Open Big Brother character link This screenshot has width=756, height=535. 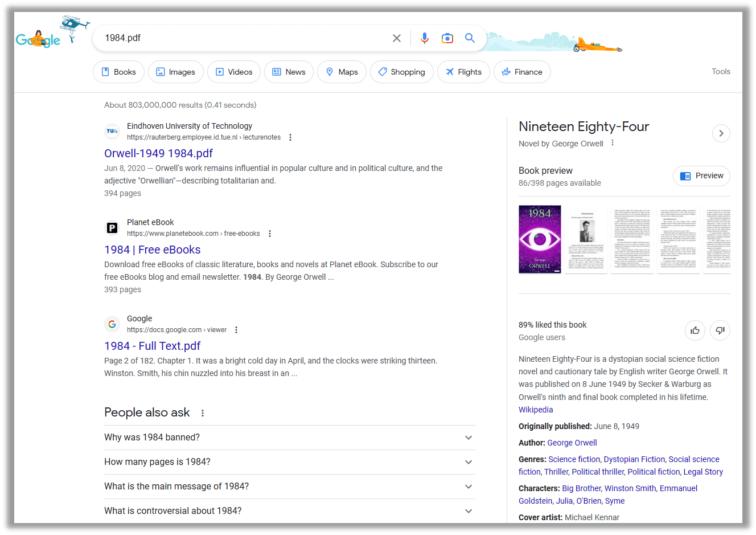(581, 488)
